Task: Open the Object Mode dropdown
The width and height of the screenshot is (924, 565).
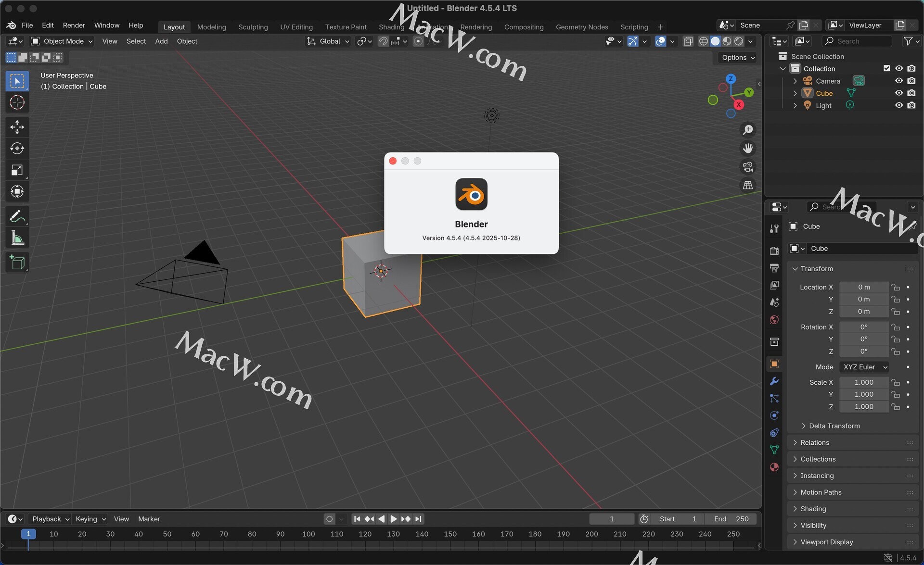Action: click(x=62, y=41)
